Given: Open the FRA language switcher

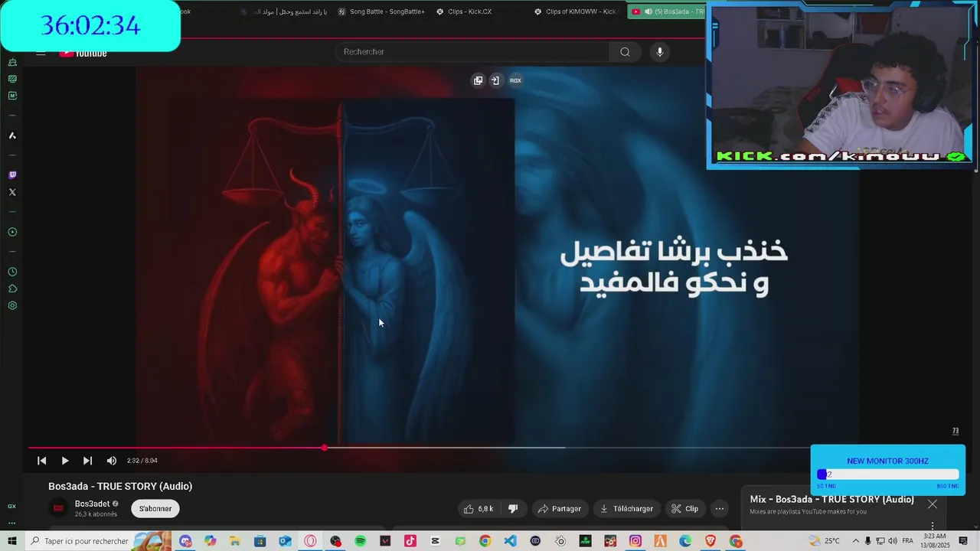Looking at the screenshot, I should 907,541.
